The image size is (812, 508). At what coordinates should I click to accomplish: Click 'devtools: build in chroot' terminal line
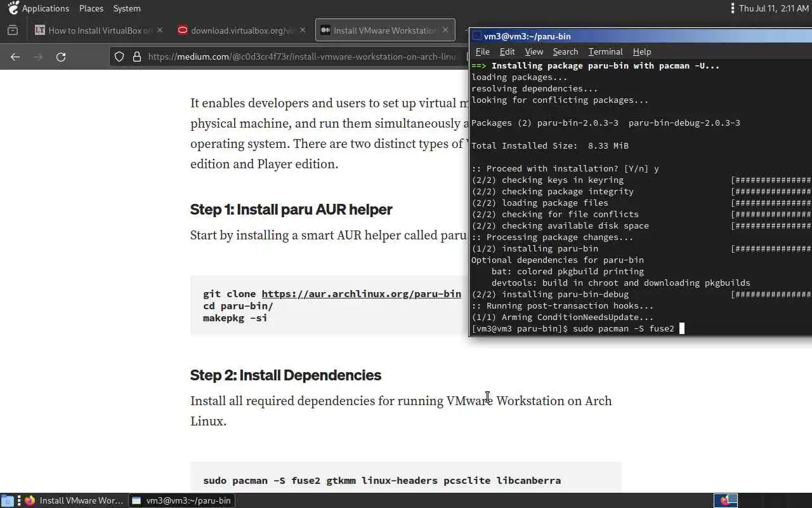click(x=621, y=283)
